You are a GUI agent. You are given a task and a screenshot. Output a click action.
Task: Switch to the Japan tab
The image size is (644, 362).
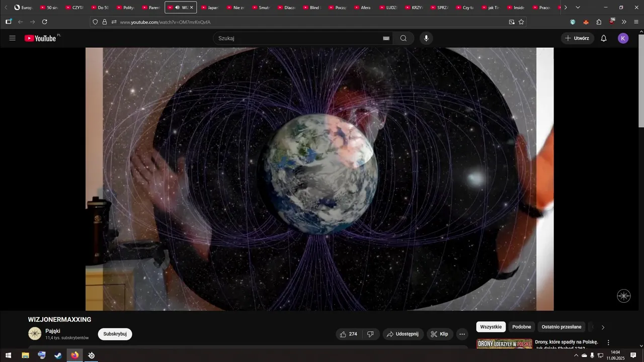pyautogui.click(x=210, y=8)
